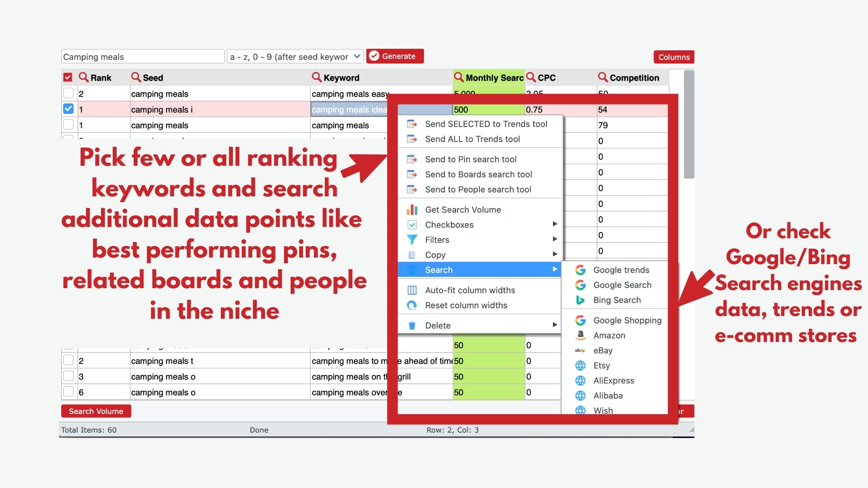868x488 pixels.
Task: Click the Columns button
Action: point(674,57)
